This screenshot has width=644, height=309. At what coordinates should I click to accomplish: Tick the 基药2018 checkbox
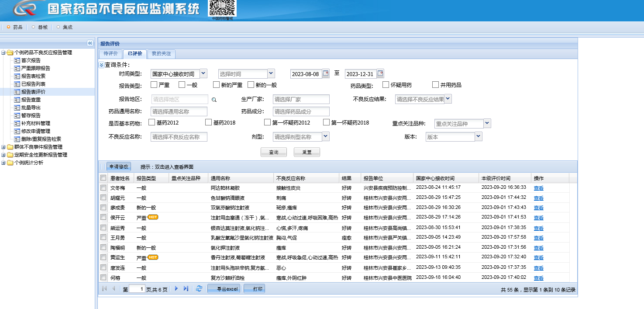click(x=208, y=122)
